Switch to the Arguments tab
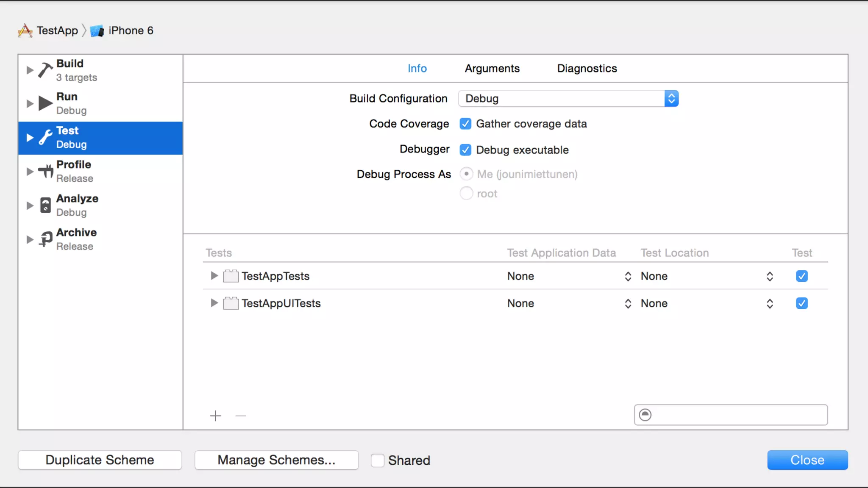868x488 pixels. [492, 69]
